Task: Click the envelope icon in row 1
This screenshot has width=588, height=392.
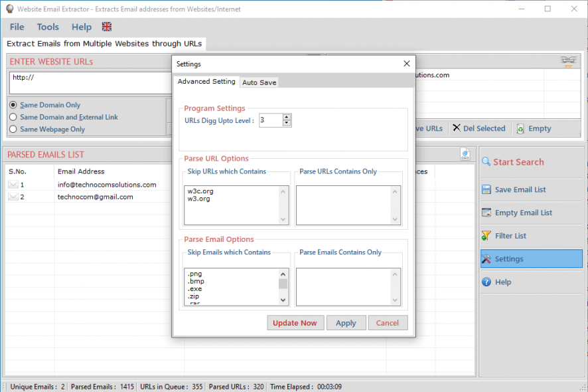Action: tap(13, 184)
